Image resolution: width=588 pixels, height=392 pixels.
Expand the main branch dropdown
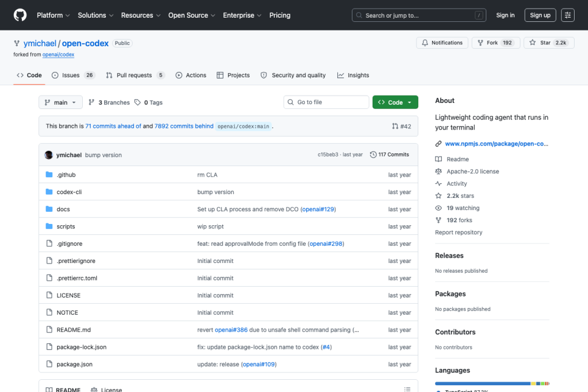click(x=60, y=102)
